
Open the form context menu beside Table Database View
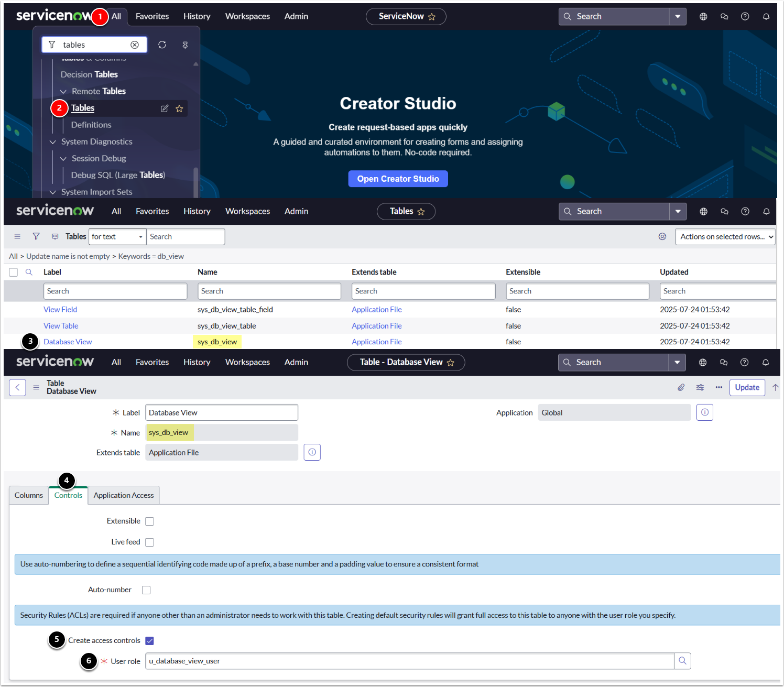36,388
